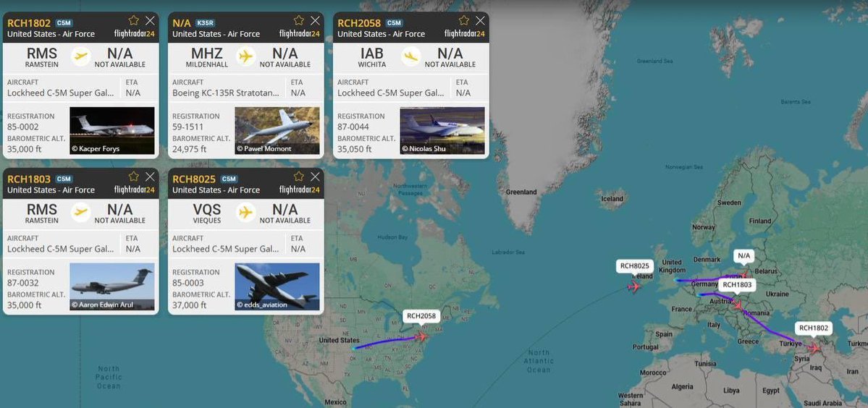
Task: Close the RCH2058 flight card
Action: tap(481, 20)
